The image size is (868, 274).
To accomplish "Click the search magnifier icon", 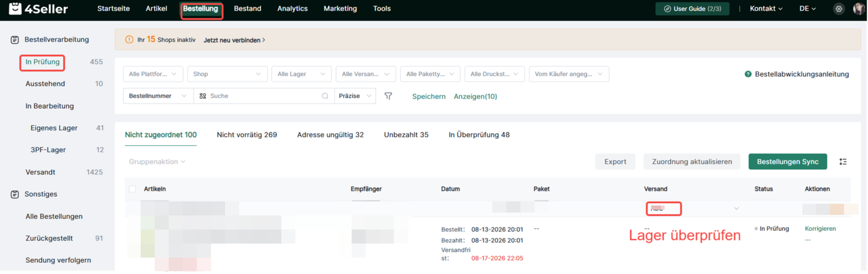I will [325, 96].
